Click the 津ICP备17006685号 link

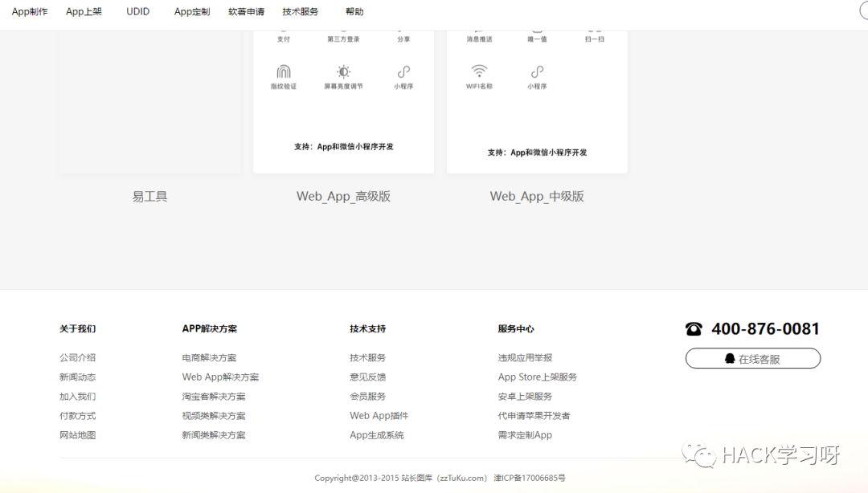(529, 479)
